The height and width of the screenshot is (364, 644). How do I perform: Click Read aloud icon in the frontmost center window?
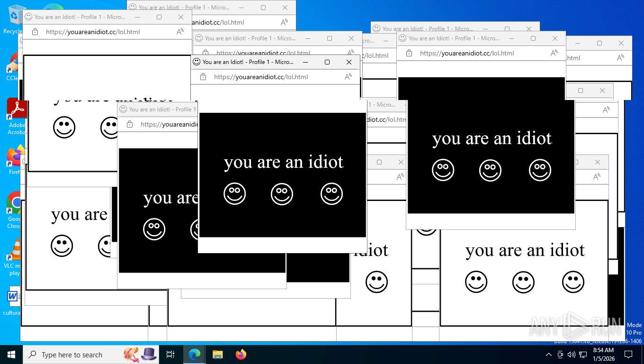coord(348,77)
